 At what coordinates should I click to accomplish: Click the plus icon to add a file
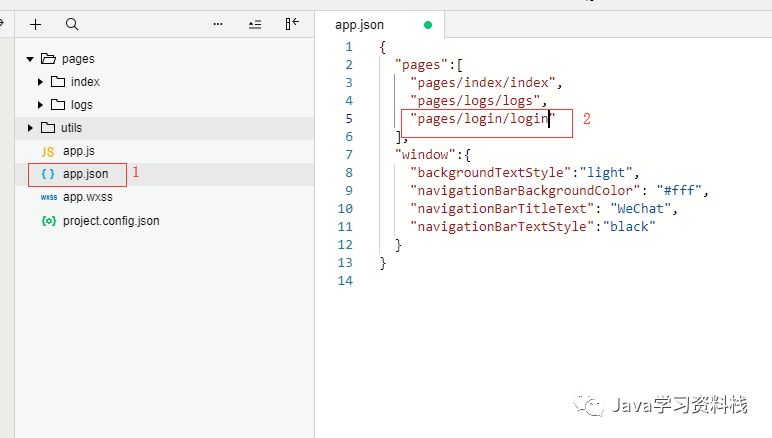tap(35, 24)
